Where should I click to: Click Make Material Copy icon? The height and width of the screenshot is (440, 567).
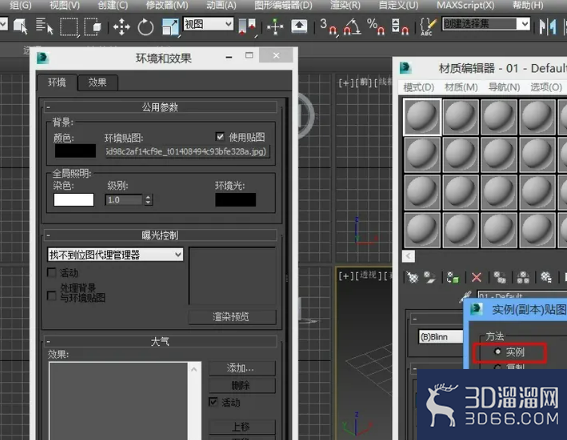(500, 277)
